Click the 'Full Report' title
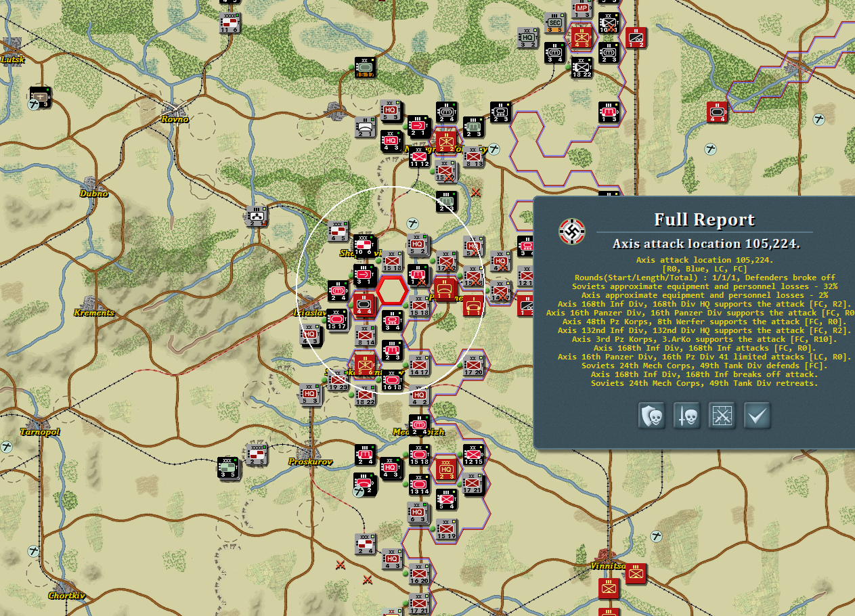This screenshot has width=855, height=616. point(704,220)
